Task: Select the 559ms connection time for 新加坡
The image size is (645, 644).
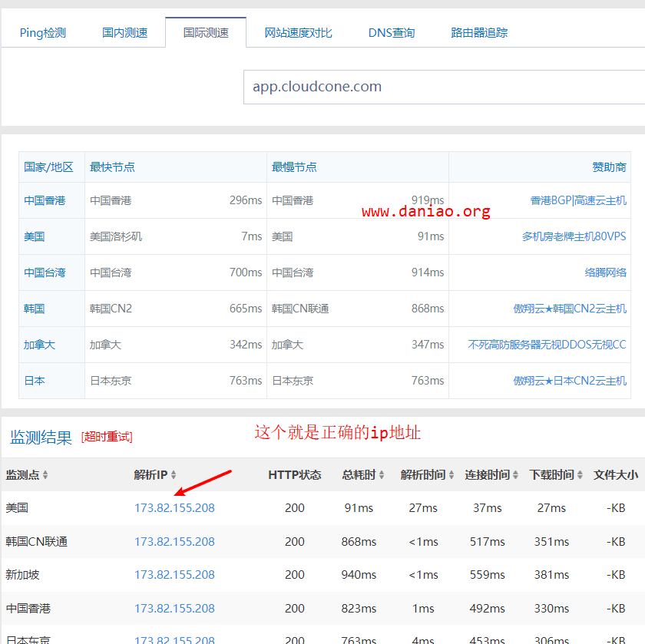Action: coord(488,574)
